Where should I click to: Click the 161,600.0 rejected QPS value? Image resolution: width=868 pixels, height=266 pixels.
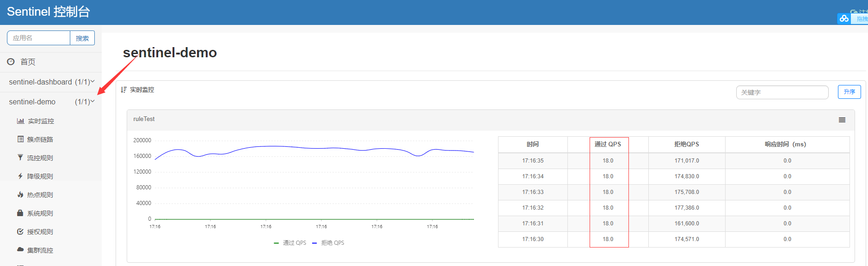[x=687, y=224]
